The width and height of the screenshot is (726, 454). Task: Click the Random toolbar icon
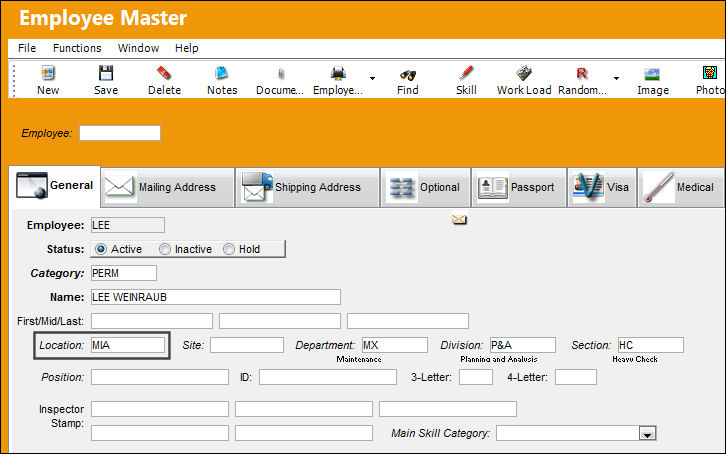click(582, 73)
